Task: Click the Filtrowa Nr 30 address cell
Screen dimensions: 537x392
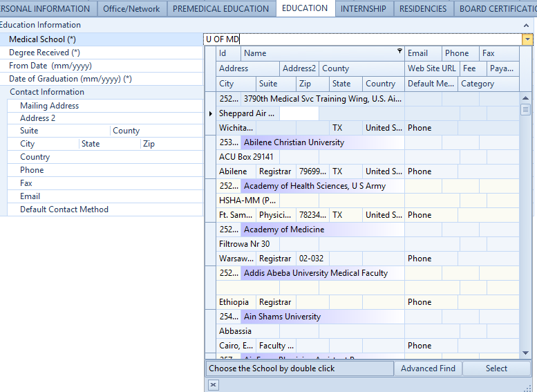Action: pos(247,244)
